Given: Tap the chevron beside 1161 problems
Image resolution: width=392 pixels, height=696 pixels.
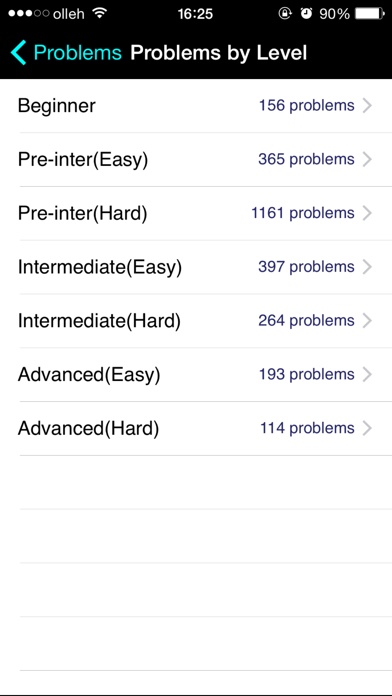Looking at the screenshot, I should coord(367,214).
